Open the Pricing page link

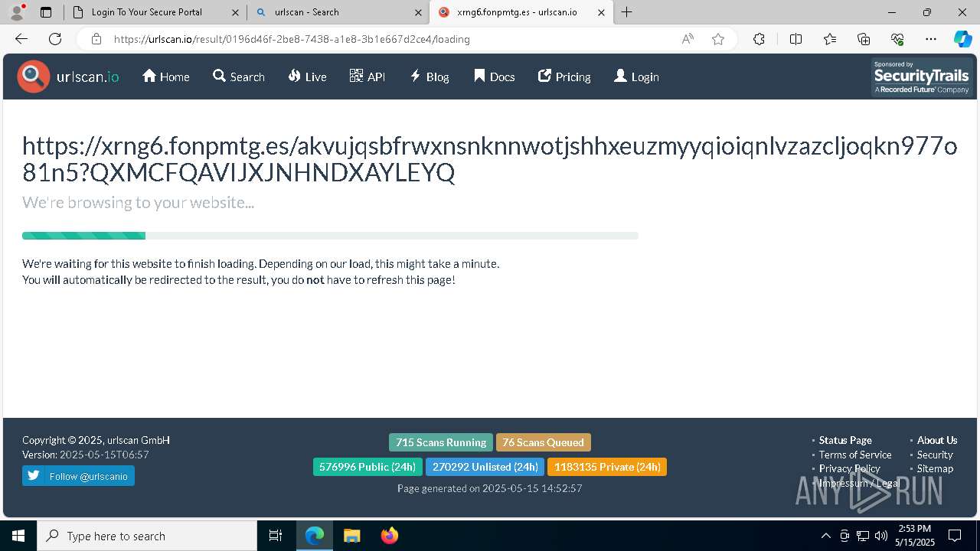click(x=564, y=77)
